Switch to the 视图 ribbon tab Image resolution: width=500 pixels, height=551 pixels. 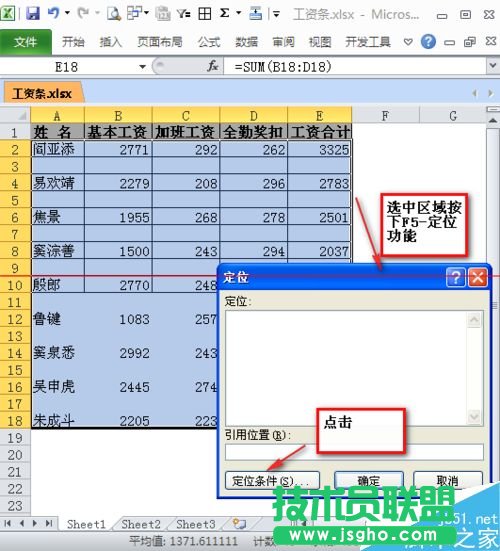click(x=320, y=42)
